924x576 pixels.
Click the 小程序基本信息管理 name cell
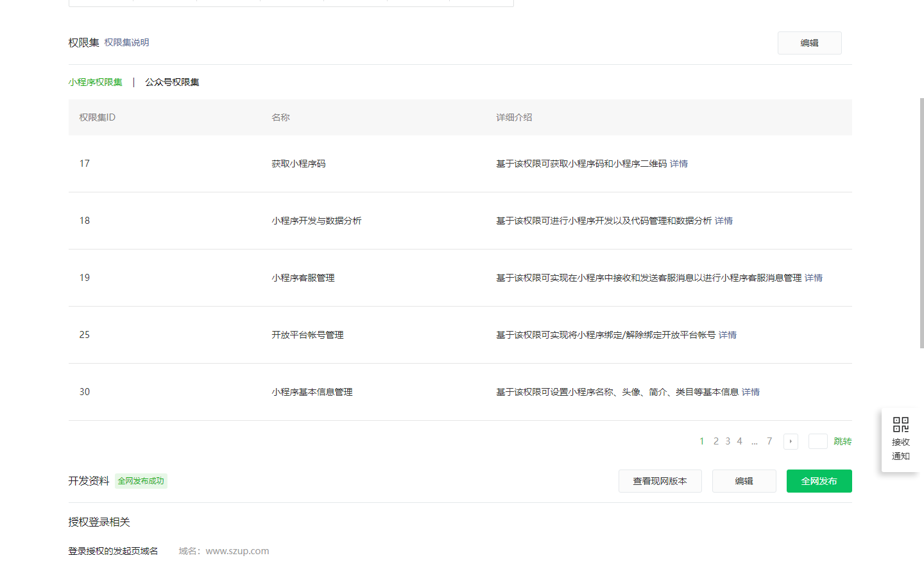pyautogui.click(x=312, y=392)
